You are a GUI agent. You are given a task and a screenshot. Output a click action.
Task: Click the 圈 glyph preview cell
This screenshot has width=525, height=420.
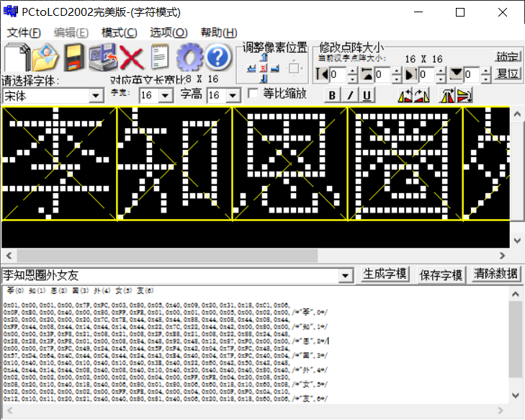tap(405, 164)
